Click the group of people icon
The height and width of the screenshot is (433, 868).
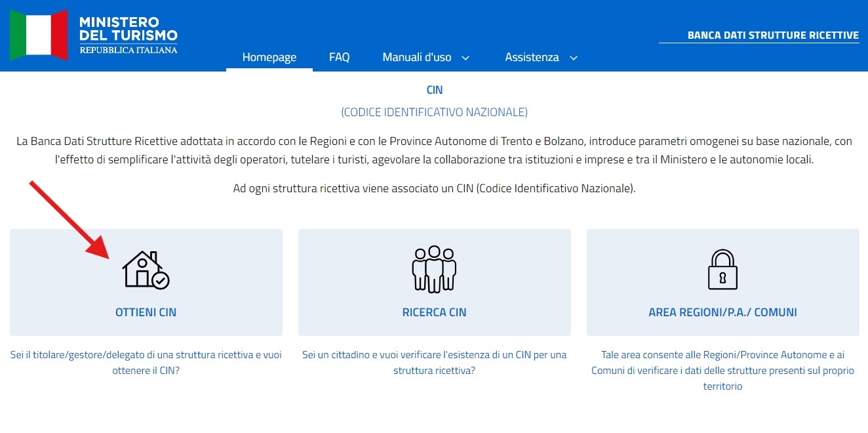click(x=434, y=269)
